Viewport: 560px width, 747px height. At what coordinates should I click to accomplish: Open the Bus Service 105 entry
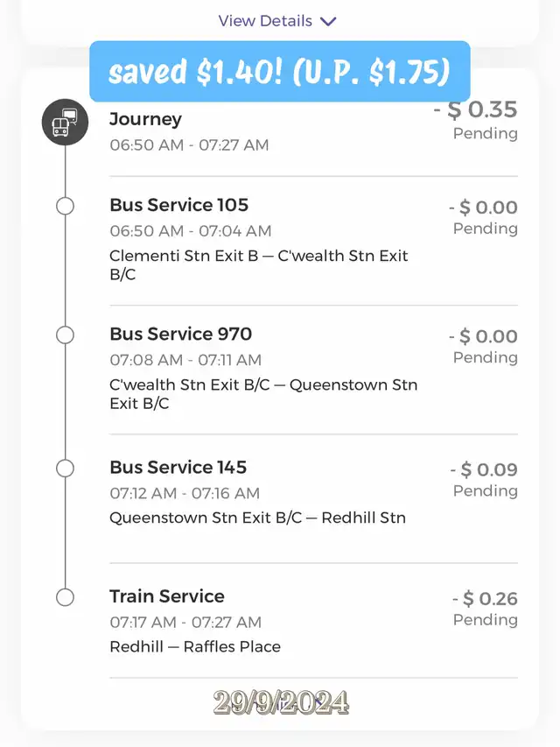point(179,205)
